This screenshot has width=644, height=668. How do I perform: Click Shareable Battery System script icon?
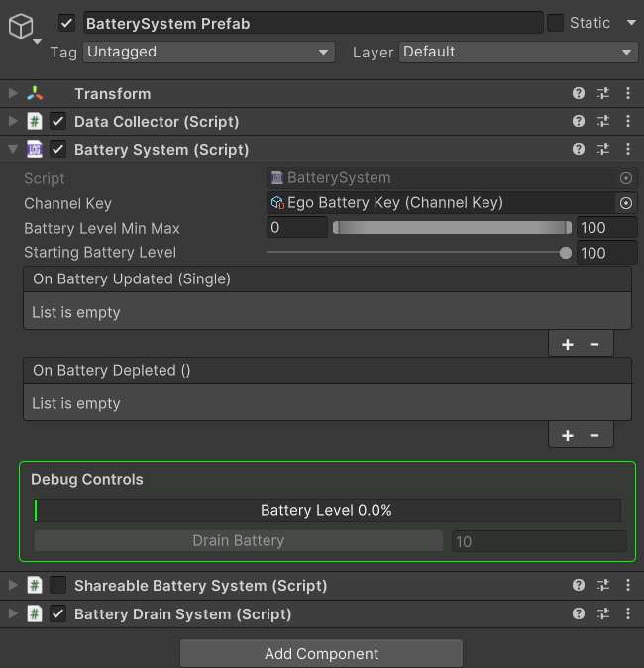tap(35, 585)
